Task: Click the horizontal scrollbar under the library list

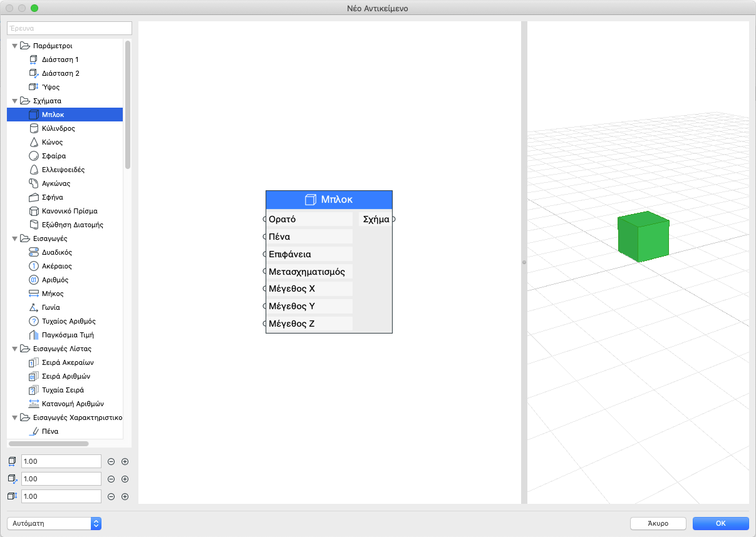Action: coord(49,444)
